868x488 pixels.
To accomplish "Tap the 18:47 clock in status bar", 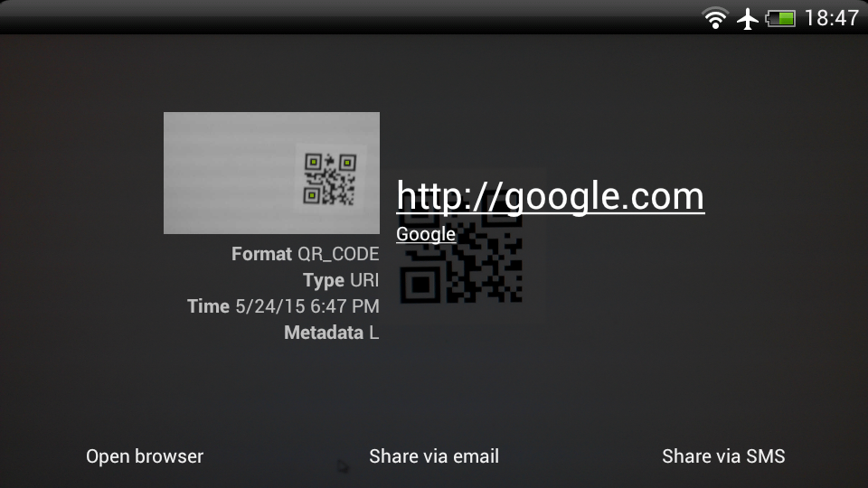I will (832, 18).
